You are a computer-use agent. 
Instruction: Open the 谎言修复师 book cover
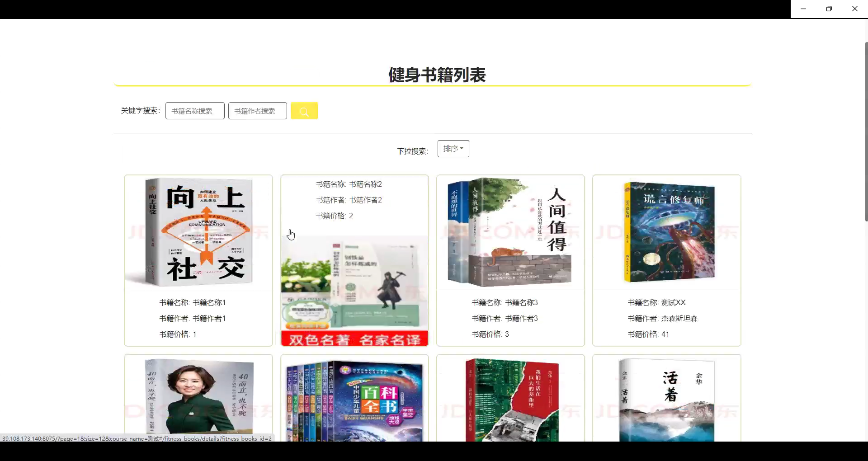(667, 232)
